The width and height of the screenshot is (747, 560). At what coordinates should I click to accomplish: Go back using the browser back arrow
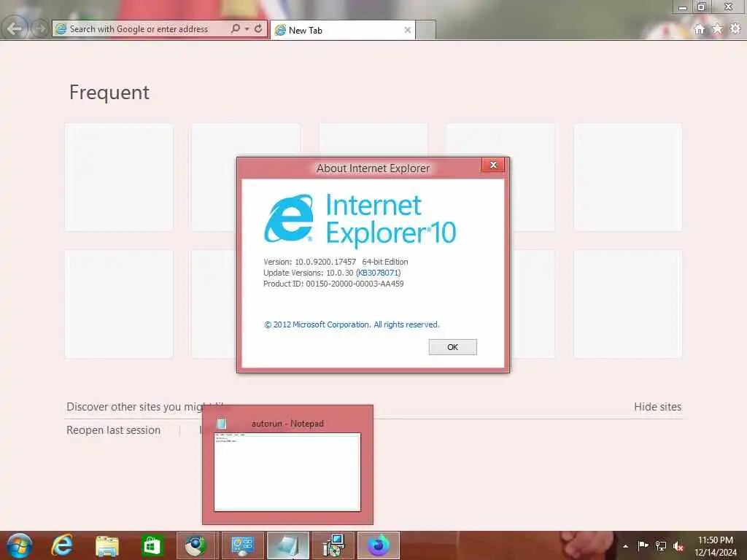click(14, 28)
